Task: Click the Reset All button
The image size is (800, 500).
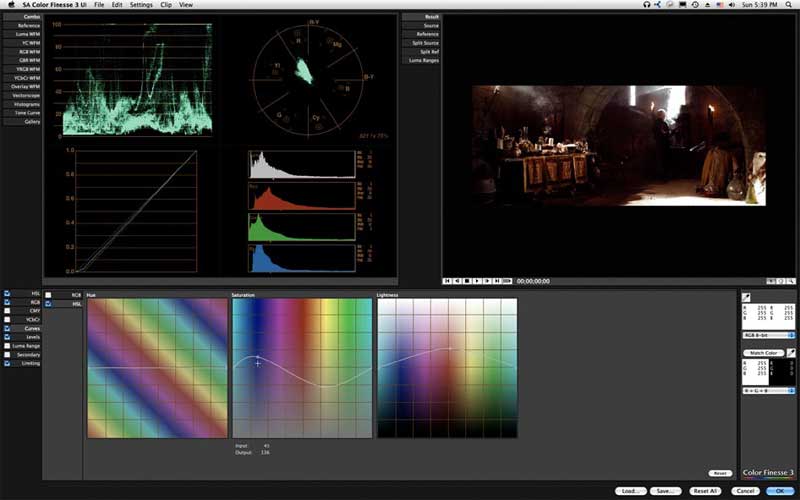Action: (706, 491)
